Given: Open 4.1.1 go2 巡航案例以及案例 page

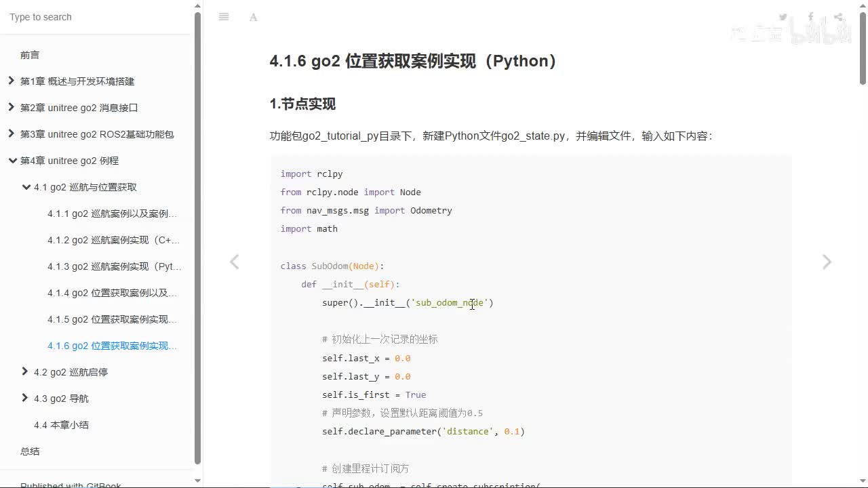Looking at the screenshot, I should click(112, 213).
